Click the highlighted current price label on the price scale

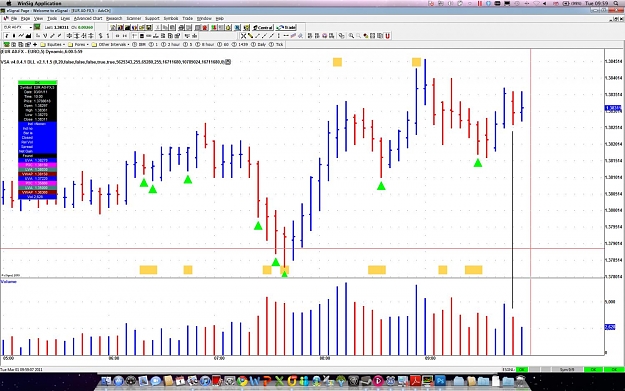point(613,108)
